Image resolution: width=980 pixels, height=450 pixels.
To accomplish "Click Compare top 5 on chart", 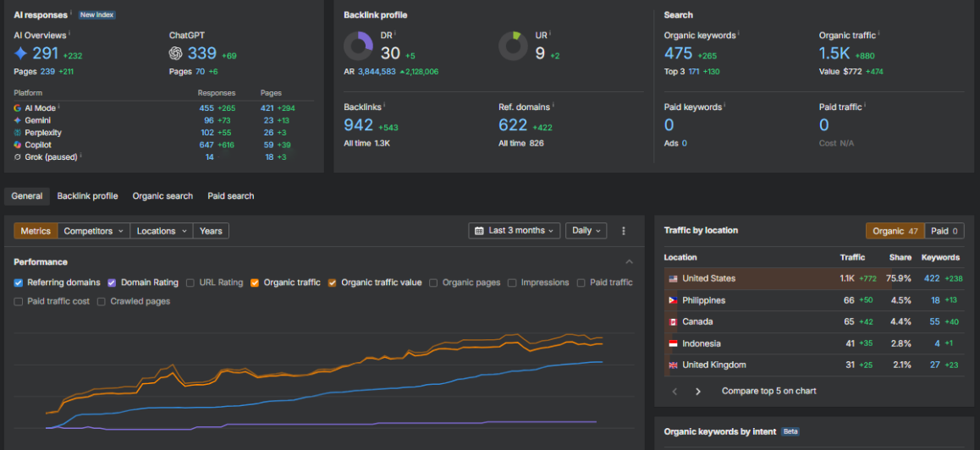I will coord(768,392).
